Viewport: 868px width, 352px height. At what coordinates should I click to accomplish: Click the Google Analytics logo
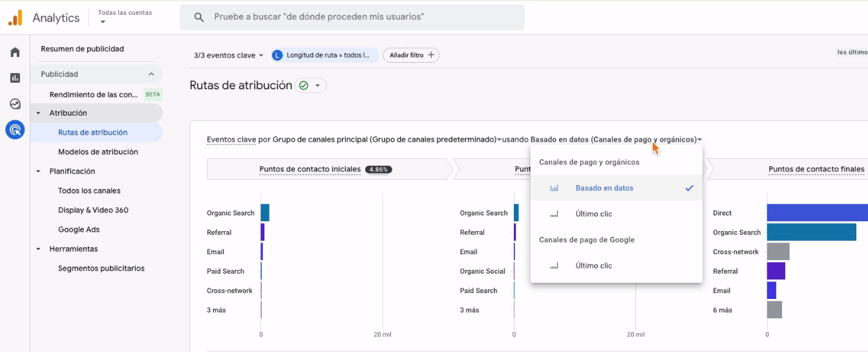coord(16,17)
